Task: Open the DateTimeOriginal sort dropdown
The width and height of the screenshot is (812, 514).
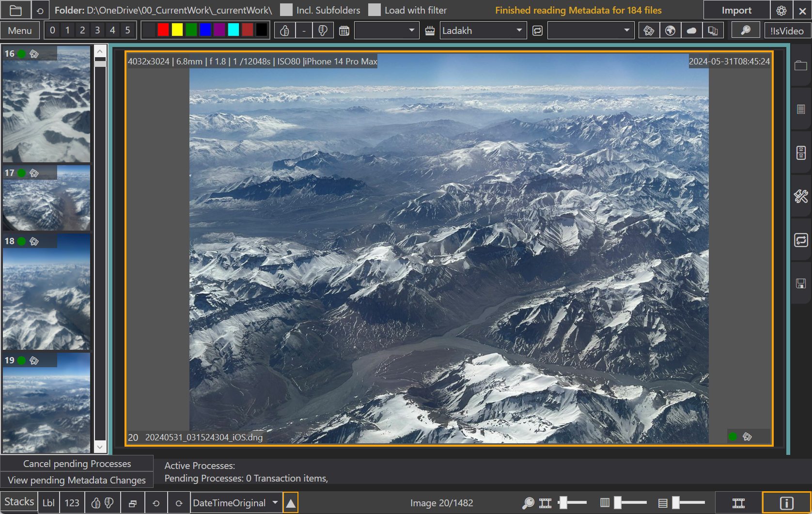Action: tap(236, 503)
